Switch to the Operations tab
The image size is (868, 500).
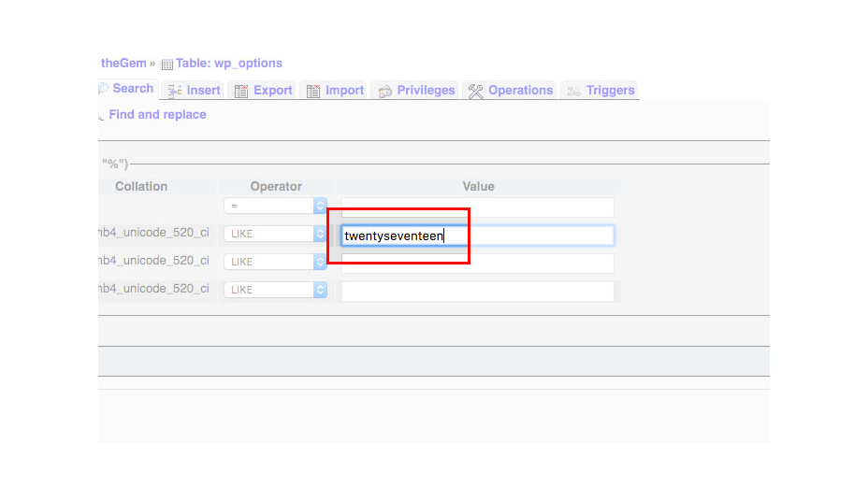click(510, 90)
